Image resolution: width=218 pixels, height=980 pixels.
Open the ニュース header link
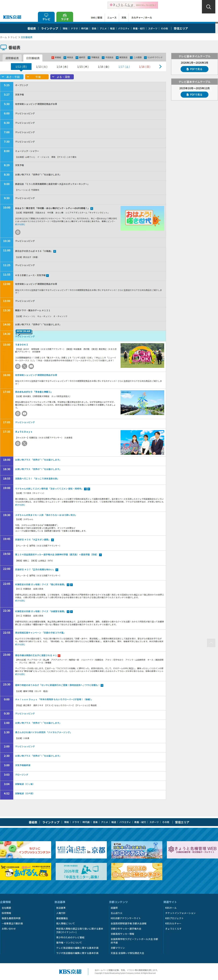(112, 17)
